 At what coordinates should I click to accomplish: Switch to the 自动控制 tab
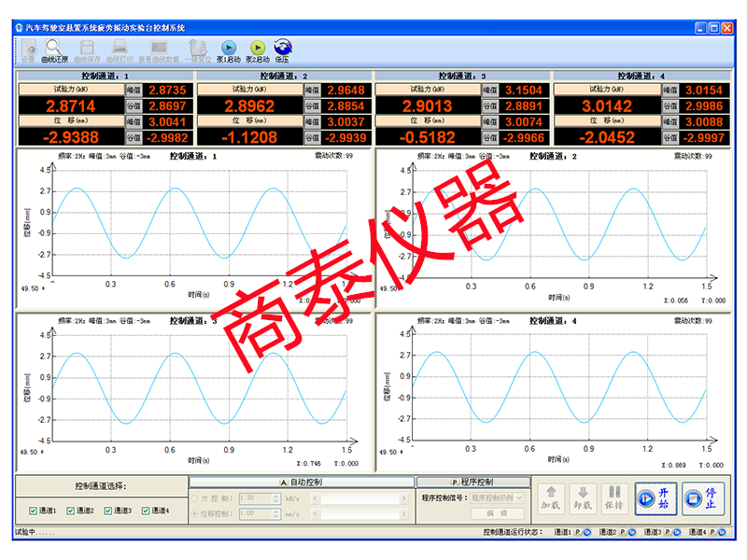point(302,482)
